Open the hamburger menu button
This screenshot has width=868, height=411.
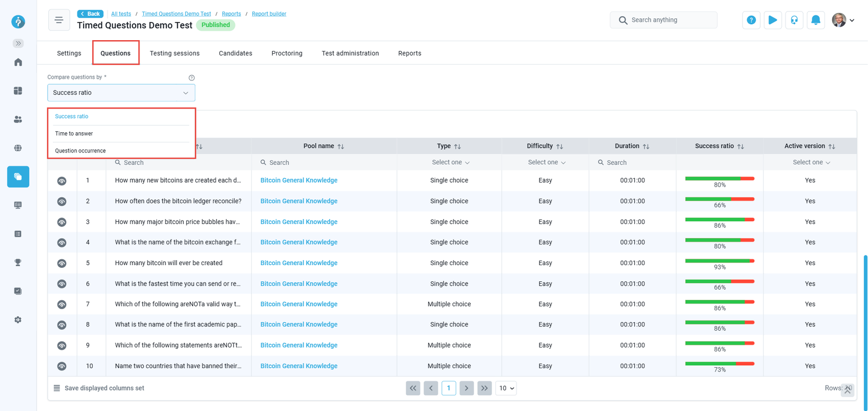click(x=59, y=20)
